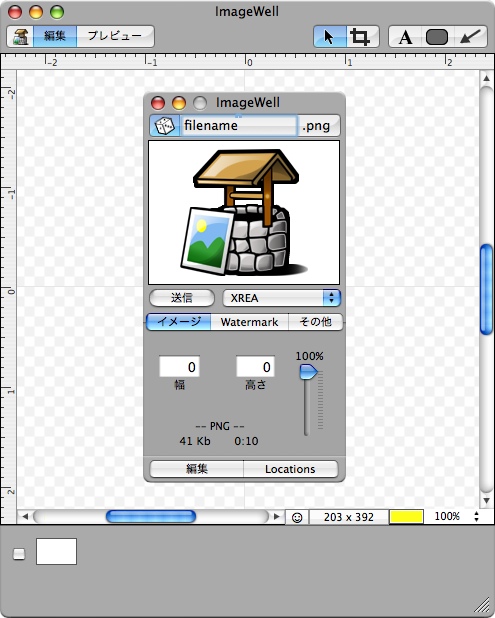495x618 pixels.
Task: Click the 編集 button at the panel's bottom
Action: click(x=197, y=469)
